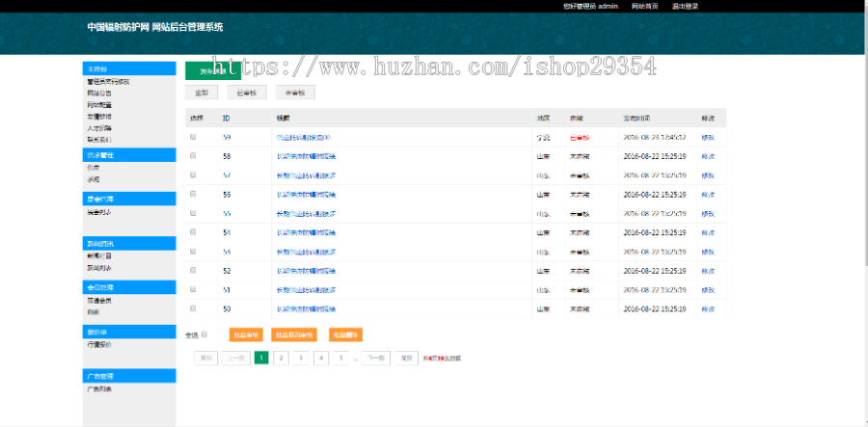Check the 全选 select-all checkbox

pyautogui.click(x=204, y=334)
